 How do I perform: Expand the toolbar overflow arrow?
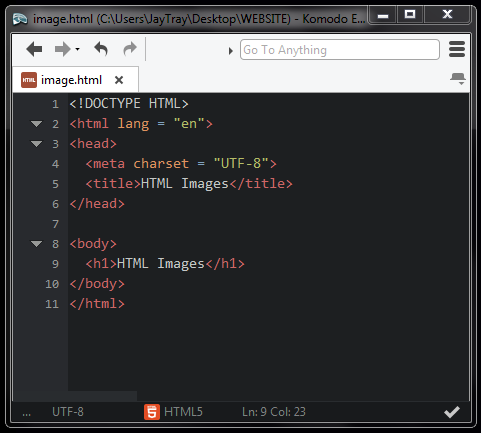pyautogui.click(x=230, y=51)
